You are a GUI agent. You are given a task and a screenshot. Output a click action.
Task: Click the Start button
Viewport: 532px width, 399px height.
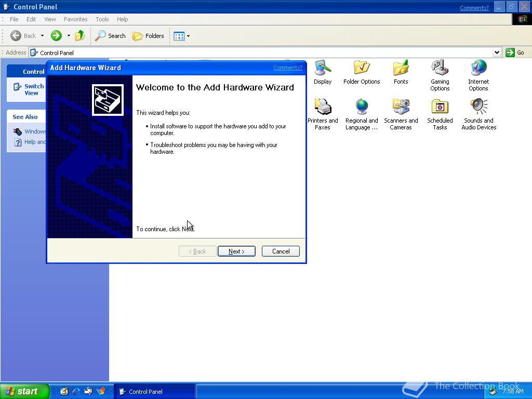[x=24, y=391]
